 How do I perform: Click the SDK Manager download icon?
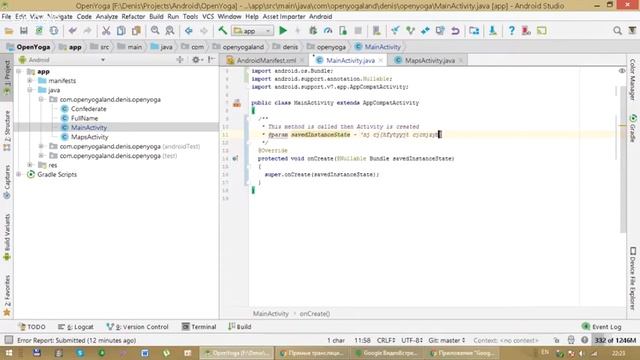coord(493,31)
